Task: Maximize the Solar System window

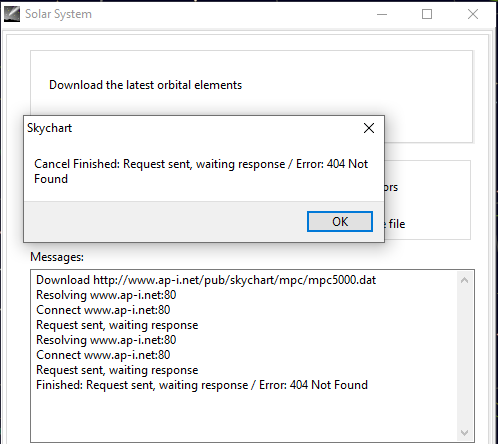Action: (x=427, y=14)
